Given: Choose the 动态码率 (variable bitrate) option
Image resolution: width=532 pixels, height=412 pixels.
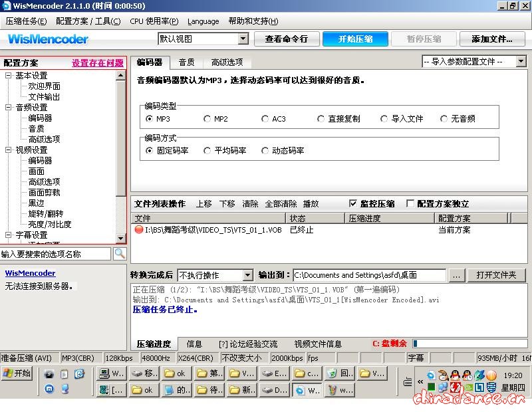Looking at the screenshot, I should [265, 151].
